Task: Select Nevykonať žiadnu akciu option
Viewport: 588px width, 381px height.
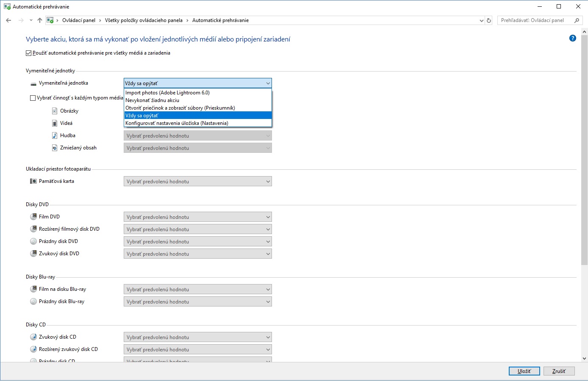Action: coord(198,100)
